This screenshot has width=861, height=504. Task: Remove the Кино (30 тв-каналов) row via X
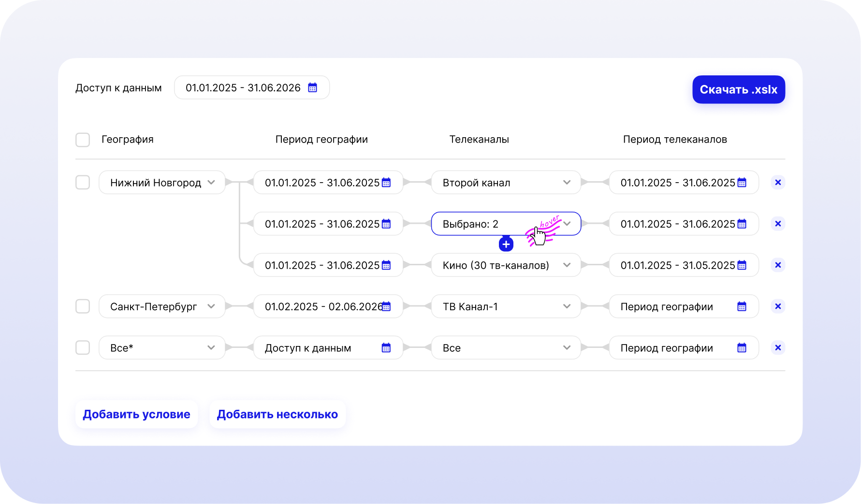[778, 265]
